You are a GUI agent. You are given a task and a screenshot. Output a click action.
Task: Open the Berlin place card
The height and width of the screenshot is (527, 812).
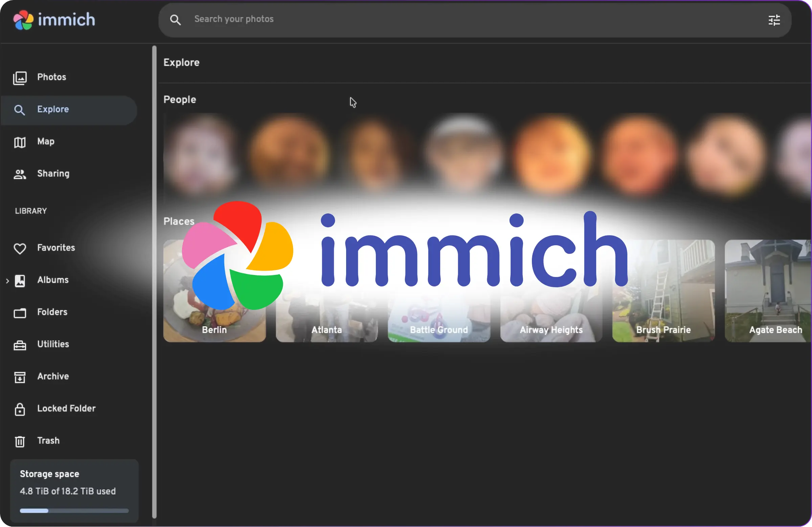(215, 291)
